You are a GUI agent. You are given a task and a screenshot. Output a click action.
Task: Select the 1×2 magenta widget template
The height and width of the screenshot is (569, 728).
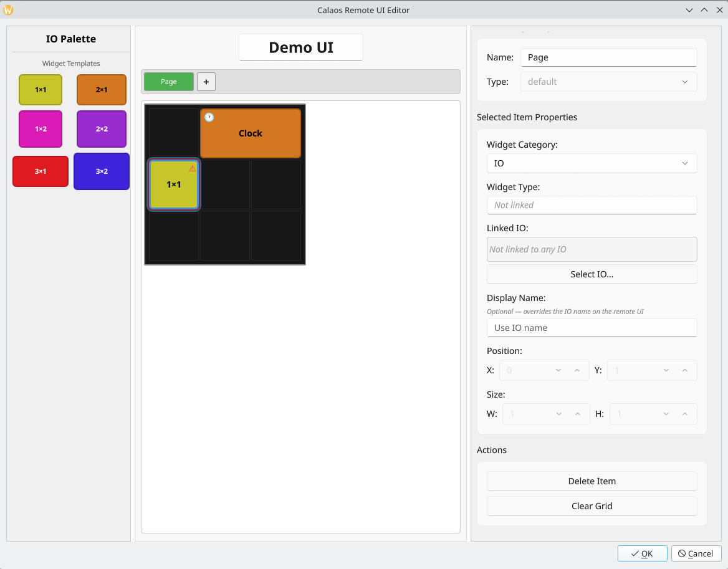click(x=40, y=128)
